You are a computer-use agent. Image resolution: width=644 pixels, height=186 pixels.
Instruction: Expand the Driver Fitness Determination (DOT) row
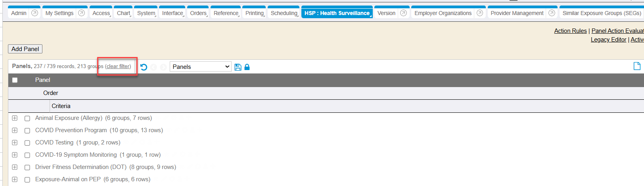pos(15,167)
